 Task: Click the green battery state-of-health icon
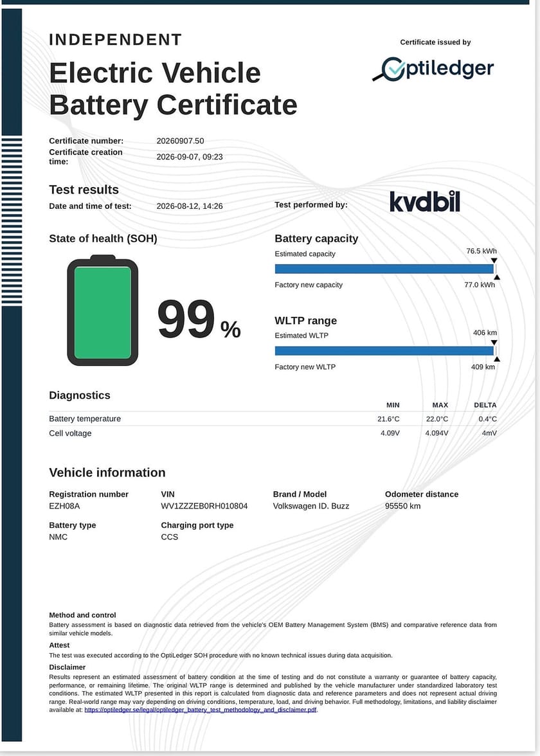(103, 310)
